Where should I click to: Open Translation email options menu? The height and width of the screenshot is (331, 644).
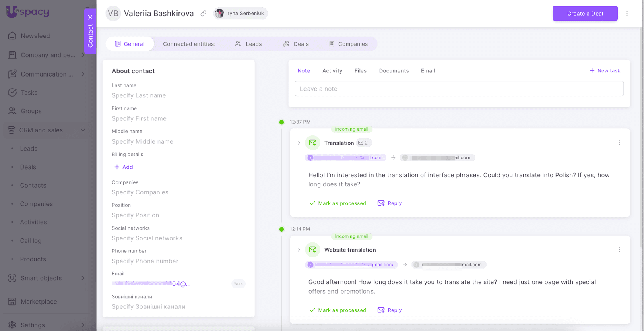click(619, 143)
